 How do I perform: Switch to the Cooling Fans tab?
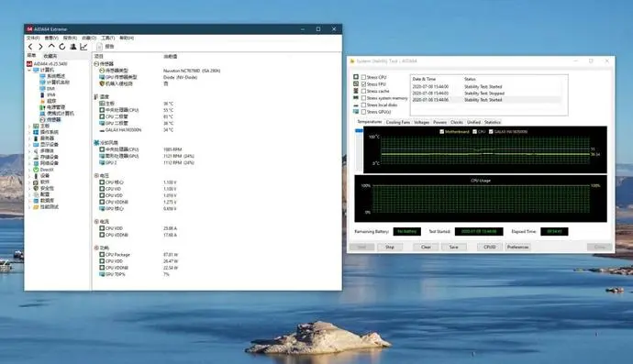tap(398, 122)
